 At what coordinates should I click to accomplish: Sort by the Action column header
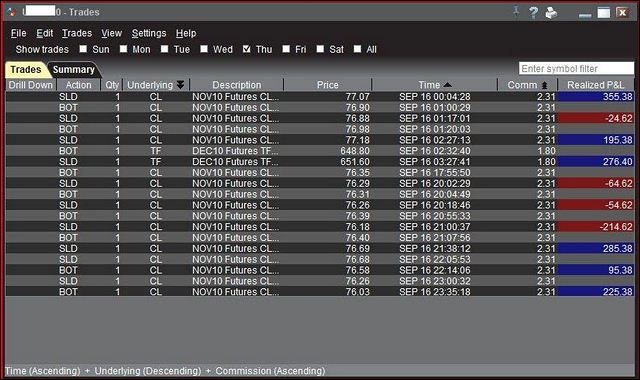click(x=78, y=85)
